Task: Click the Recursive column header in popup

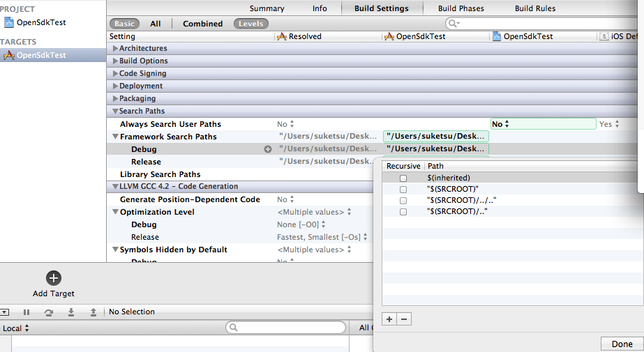Action: click(x=403, y=166)
